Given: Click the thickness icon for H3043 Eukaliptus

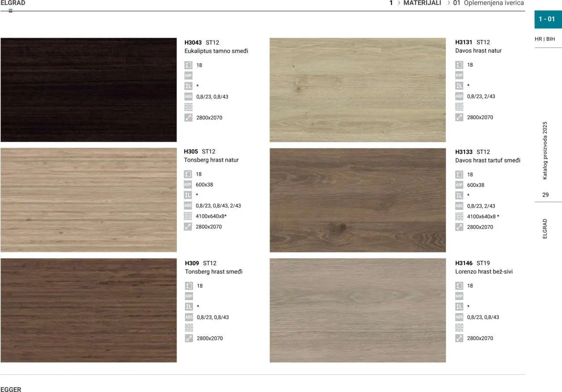Looking at the screenshot, I should pyautogui.click(x=188, y=65).
